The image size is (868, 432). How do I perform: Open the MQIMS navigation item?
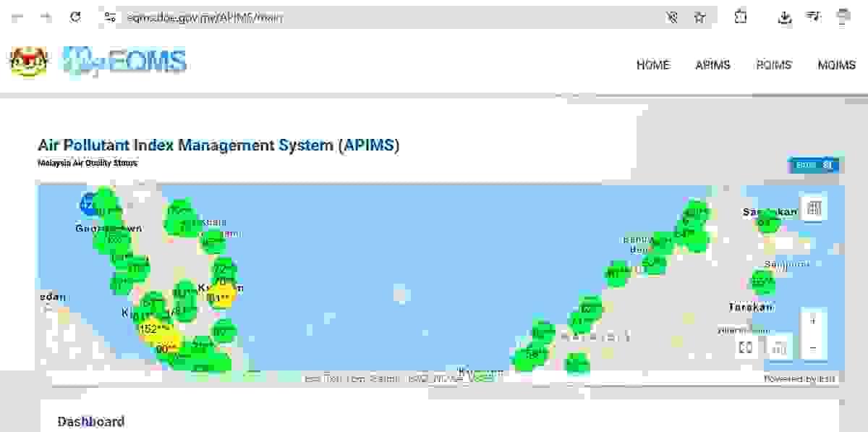[x=836, y=65]
